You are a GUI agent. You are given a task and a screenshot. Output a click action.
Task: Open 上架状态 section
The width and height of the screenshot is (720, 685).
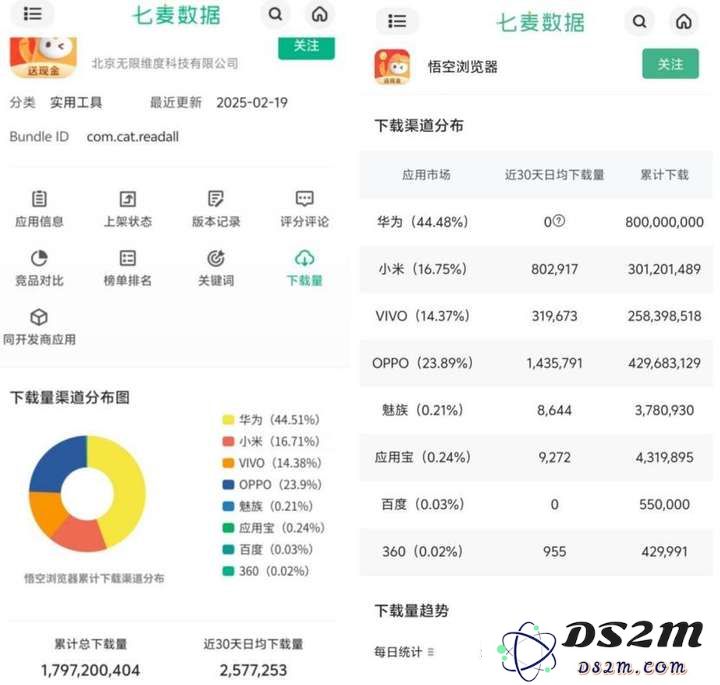pos(128,209)
